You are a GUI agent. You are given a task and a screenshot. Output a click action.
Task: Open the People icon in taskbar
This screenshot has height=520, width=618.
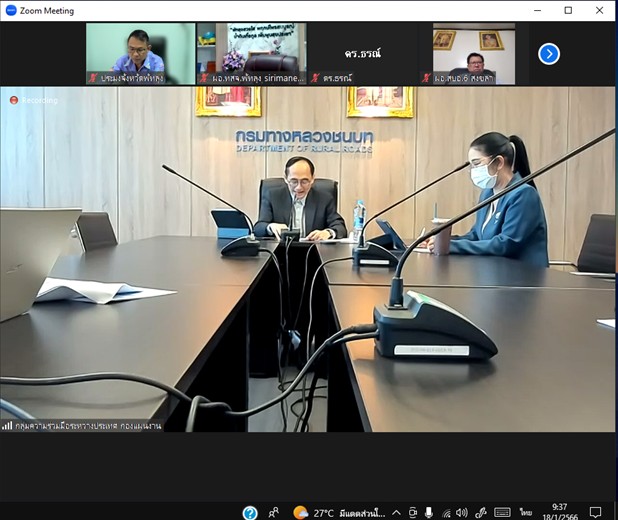click(274, 512)
